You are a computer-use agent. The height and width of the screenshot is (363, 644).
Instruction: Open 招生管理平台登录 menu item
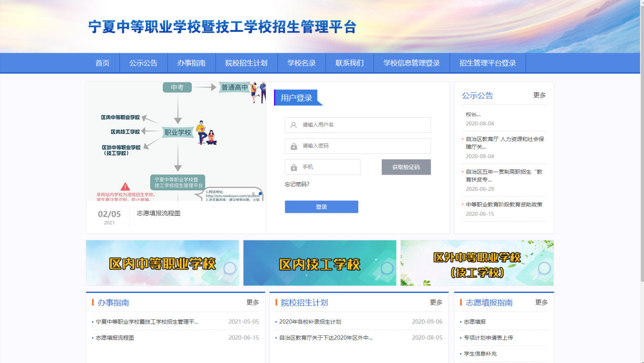pos(487,63)
